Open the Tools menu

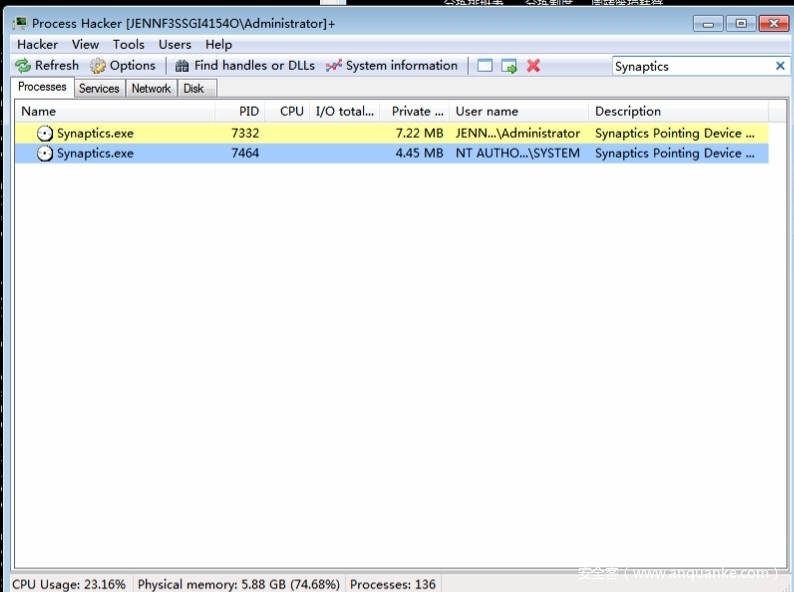pos(128,44)
